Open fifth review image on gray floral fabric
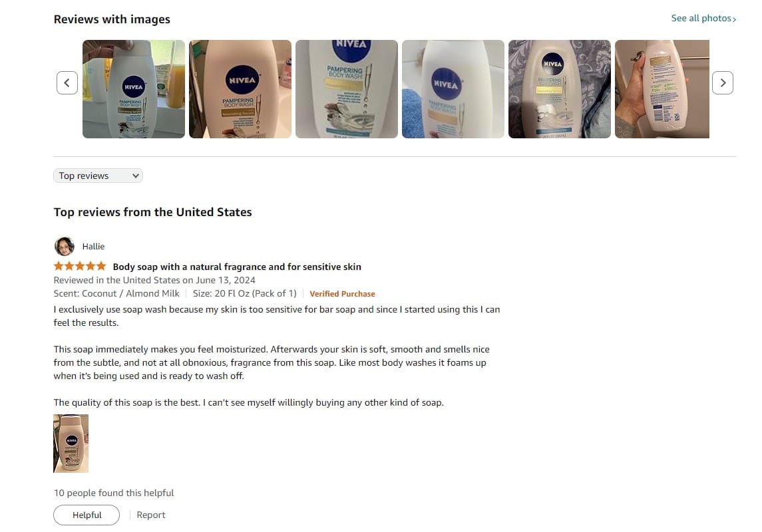Viewport: 762px width, 532px height. (559, 89)
